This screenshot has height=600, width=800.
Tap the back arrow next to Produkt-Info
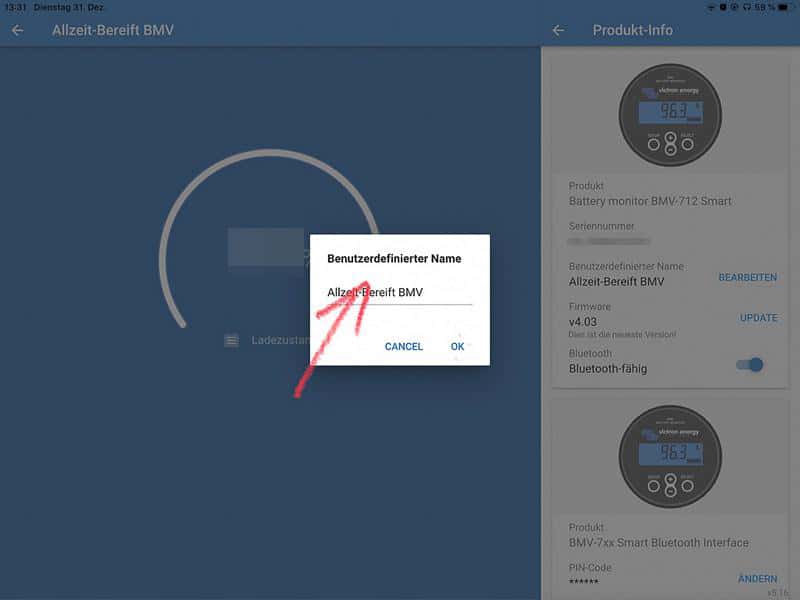558,30
